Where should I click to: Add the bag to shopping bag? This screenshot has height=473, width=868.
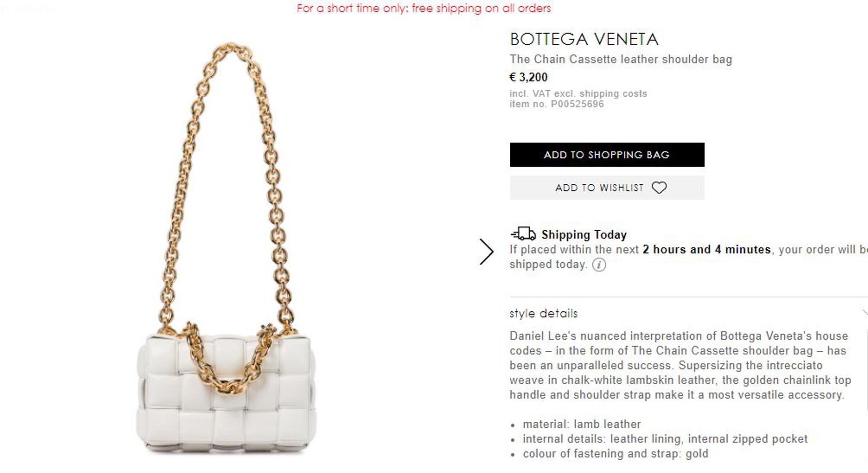point(607,155)
